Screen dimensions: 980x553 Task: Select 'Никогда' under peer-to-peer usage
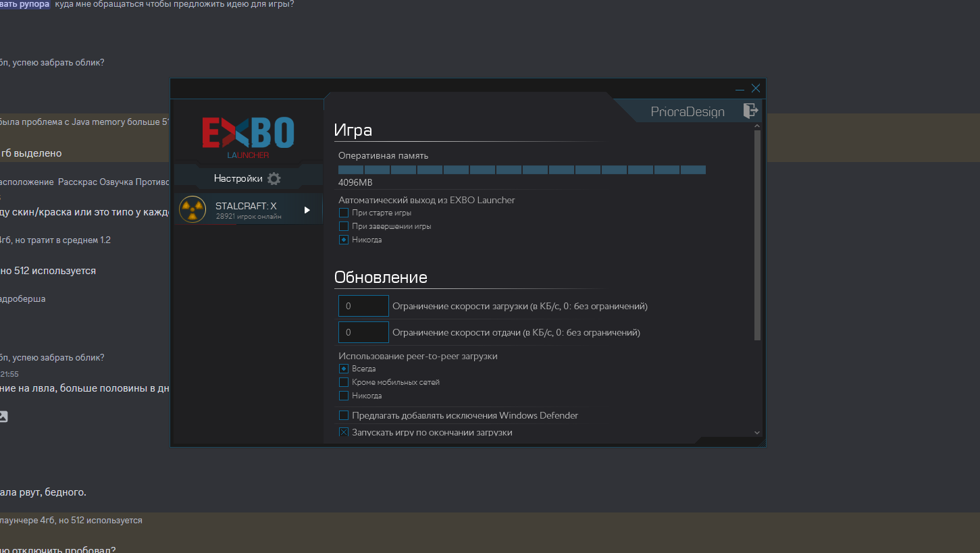[344, 396]
